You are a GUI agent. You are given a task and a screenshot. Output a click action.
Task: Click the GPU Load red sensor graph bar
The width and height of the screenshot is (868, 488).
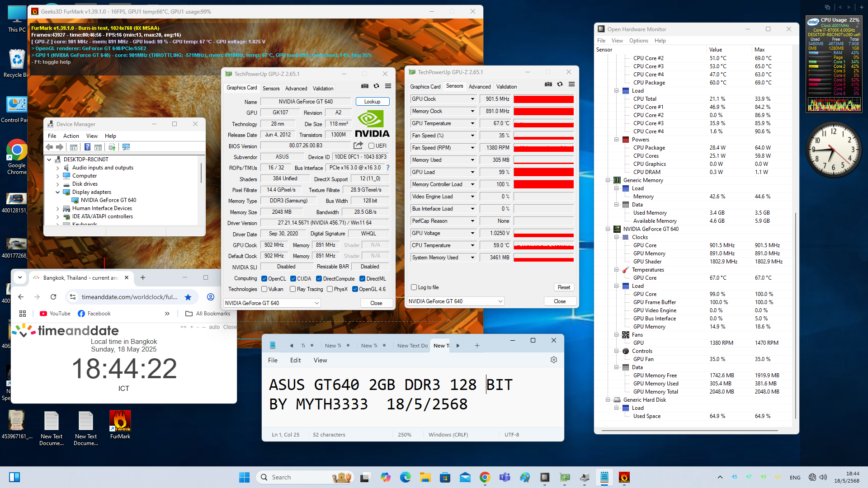pyautogui.click(x=543, y=172)
